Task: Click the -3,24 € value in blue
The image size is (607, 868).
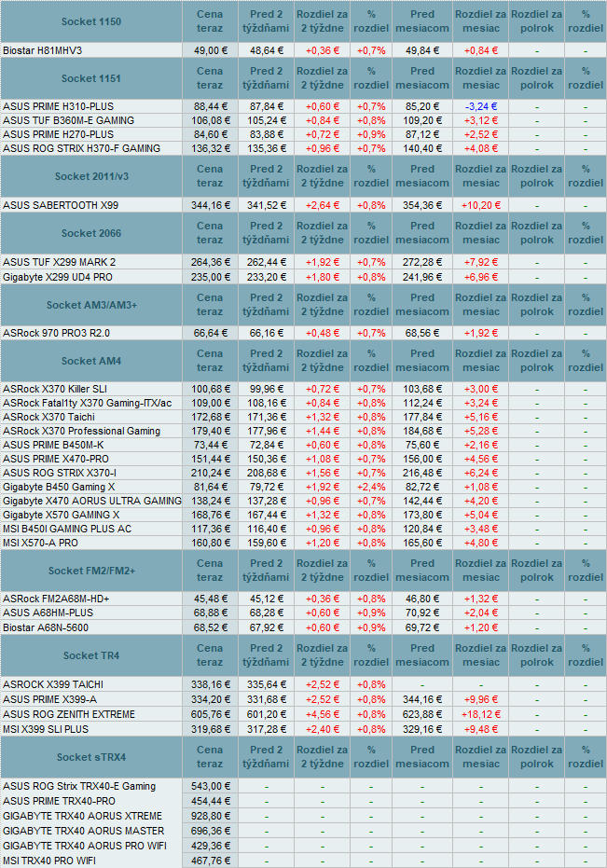Action: pos(481,106)
